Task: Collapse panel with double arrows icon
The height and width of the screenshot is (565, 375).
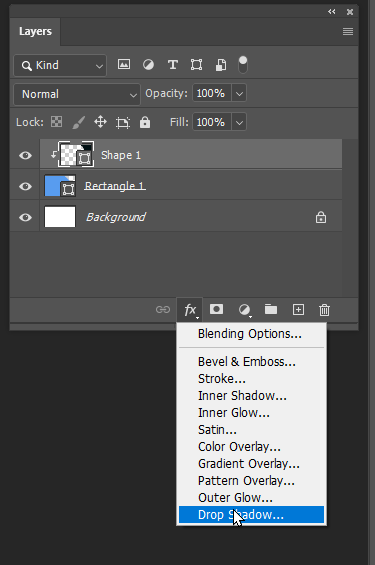Action: pos(332,12)
